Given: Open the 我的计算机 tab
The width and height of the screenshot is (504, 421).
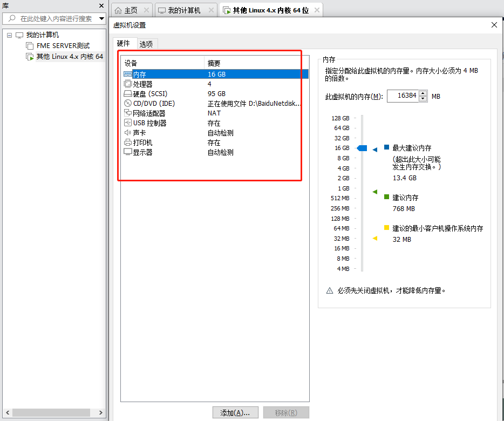Looking at the screenshot, I should (x=183, y=9).
